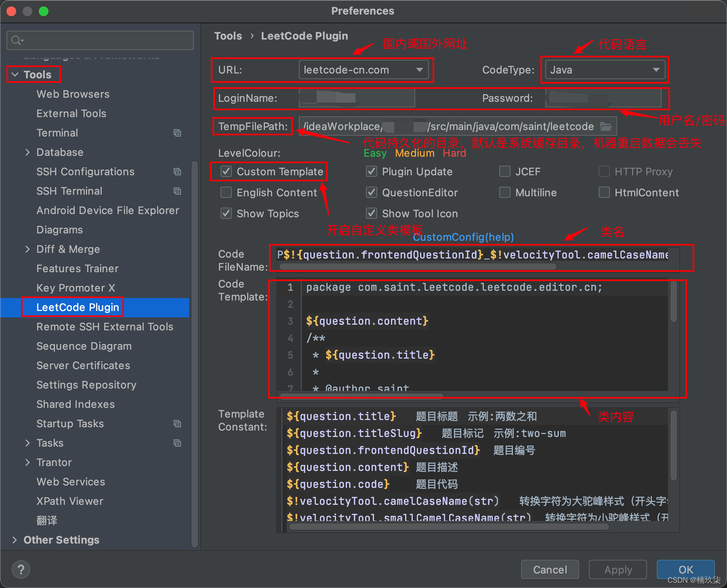Click the help question mark icon
727x588 pixels.
21,569
